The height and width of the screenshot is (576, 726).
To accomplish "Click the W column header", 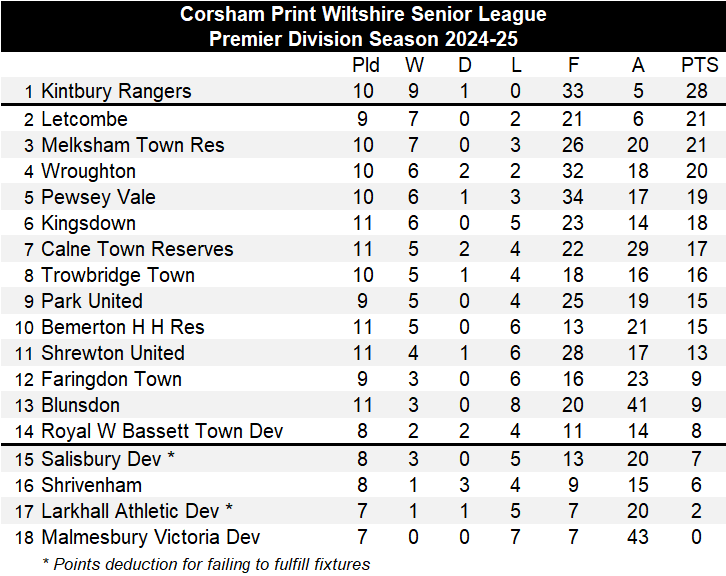I will tap(414, 66).
